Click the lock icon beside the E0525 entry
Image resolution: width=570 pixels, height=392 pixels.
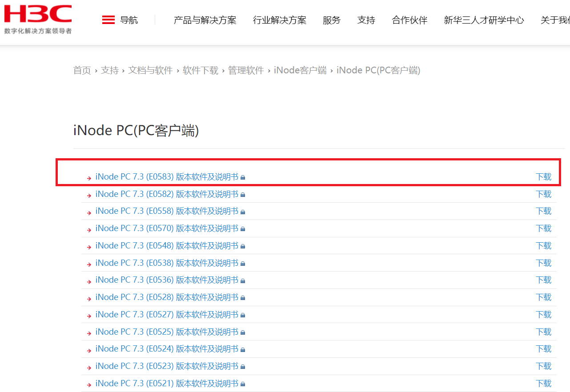tap(243, 332)
